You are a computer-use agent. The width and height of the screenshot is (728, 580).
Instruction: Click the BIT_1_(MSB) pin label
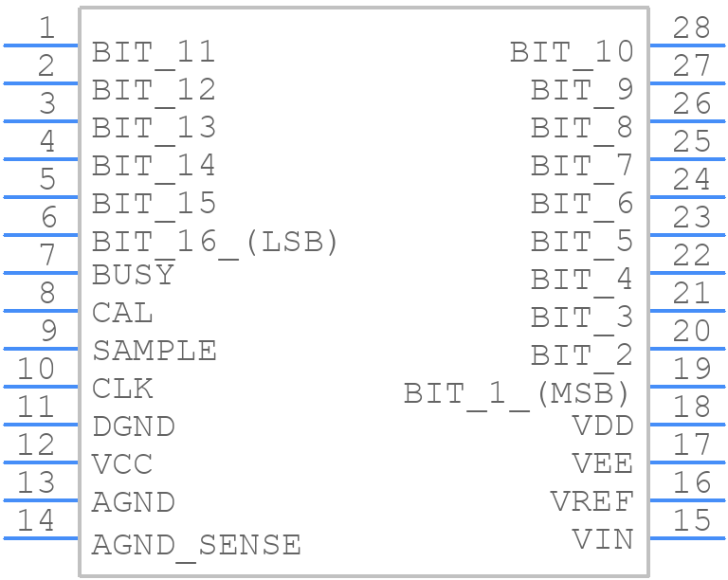(x=518, y=392)
